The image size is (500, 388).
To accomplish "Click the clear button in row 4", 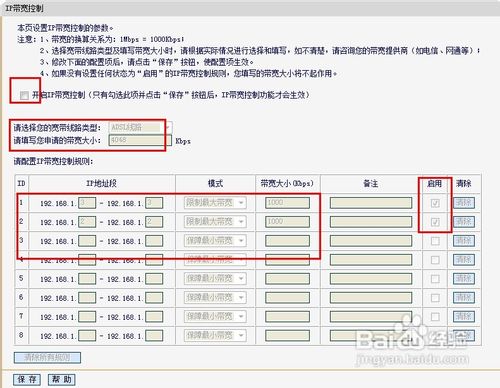I will pos(464,260).
